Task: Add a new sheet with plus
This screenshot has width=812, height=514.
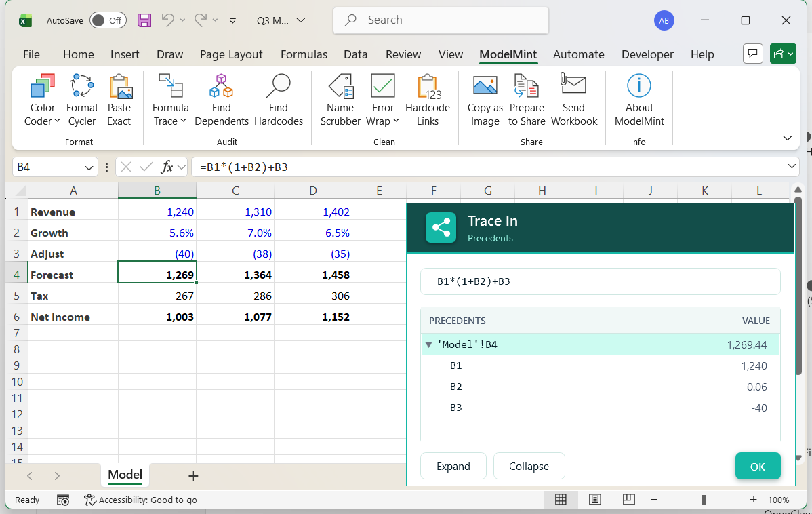Action: click(193, 475)
